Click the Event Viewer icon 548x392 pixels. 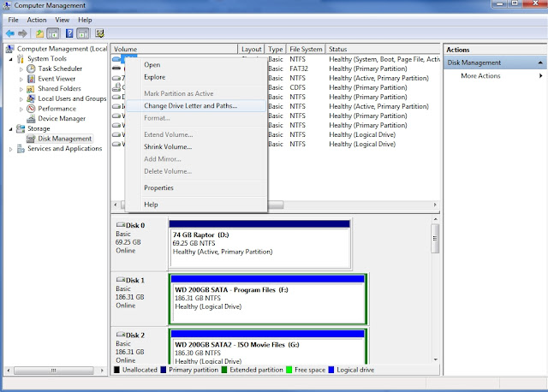[32, 79]
